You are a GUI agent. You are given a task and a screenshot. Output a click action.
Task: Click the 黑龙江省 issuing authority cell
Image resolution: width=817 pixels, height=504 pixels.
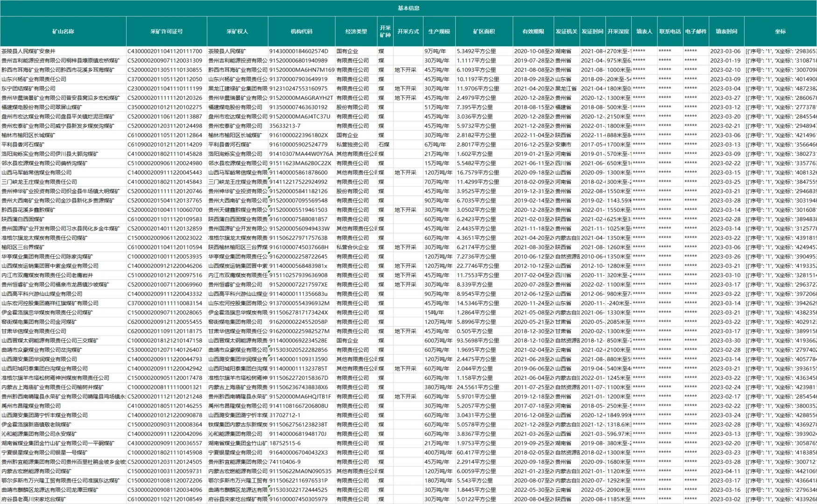[566, 89]
